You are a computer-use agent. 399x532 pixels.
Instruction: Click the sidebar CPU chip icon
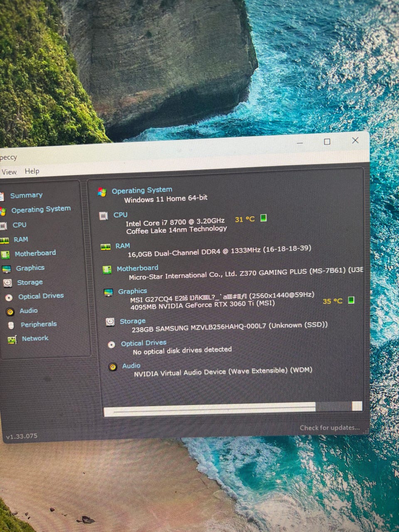pos(3,226)
